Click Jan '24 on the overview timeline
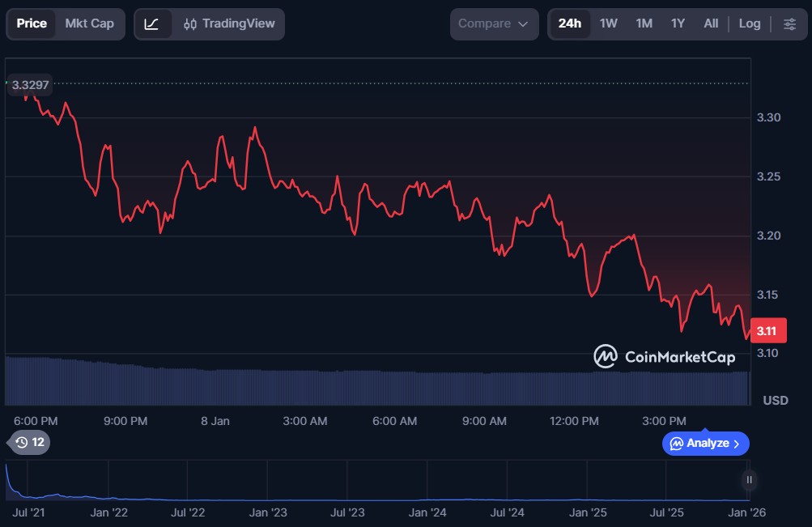The width and height of the screenshot is (812, 527). (x=427, y=512)
